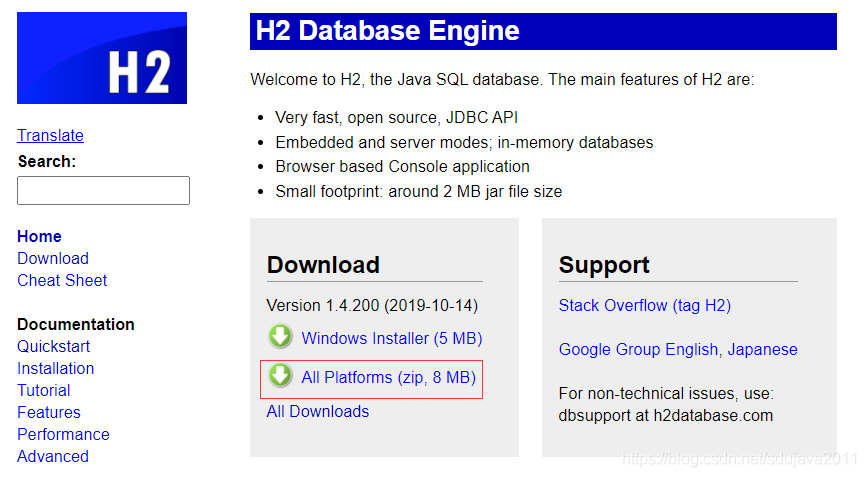Open Google Group English link
The height and width of the screenshot is (477, 866).
click(638, 349)
